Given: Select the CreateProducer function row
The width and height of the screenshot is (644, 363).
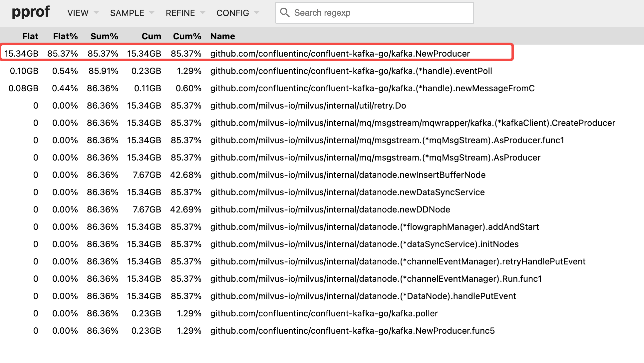Looking at the screenshot, I should coord(412,123).
